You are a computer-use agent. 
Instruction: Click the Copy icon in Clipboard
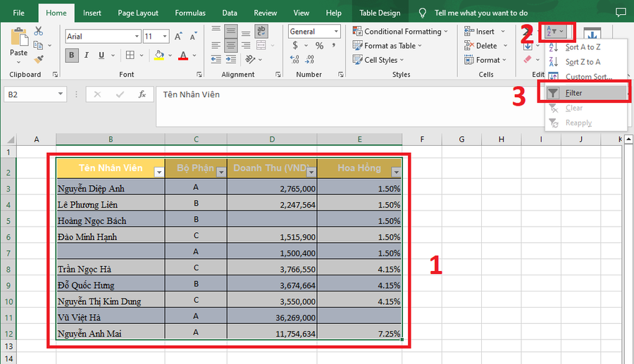[39, 45]
